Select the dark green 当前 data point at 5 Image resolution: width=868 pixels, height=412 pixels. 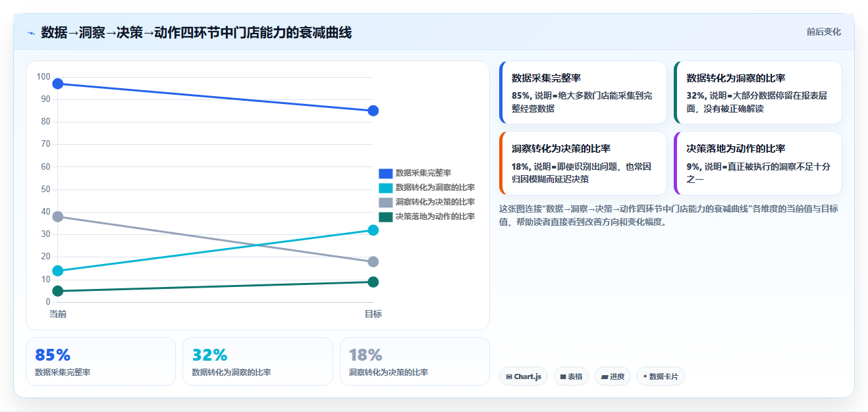click(58, 291)
